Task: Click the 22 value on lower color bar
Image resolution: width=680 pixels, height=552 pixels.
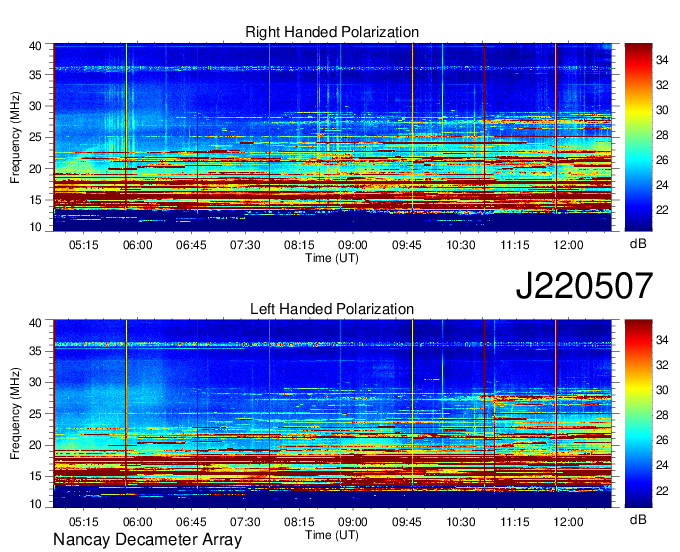Action: [662, 490]
